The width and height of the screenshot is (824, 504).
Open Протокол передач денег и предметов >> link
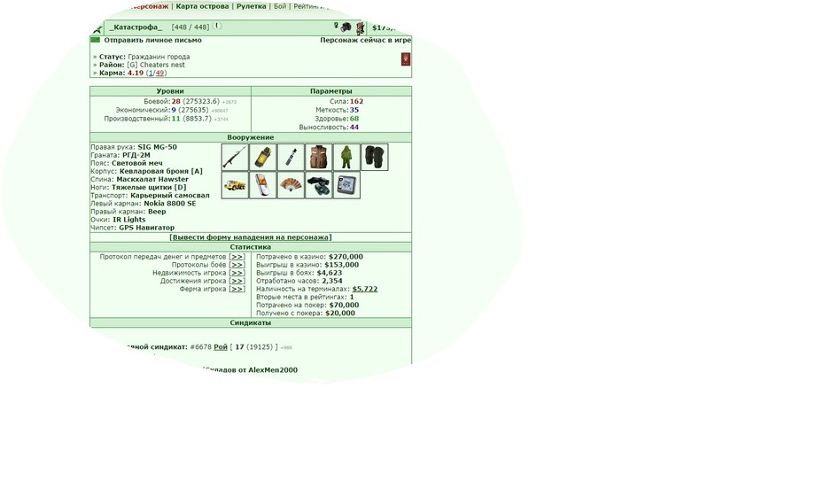pyautogui.click(x=237, y=257)
